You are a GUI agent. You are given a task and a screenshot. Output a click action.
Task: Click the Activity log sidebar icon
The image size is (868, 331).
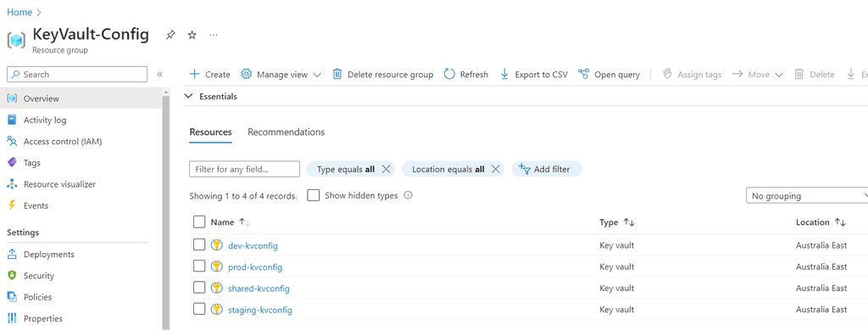12,120
